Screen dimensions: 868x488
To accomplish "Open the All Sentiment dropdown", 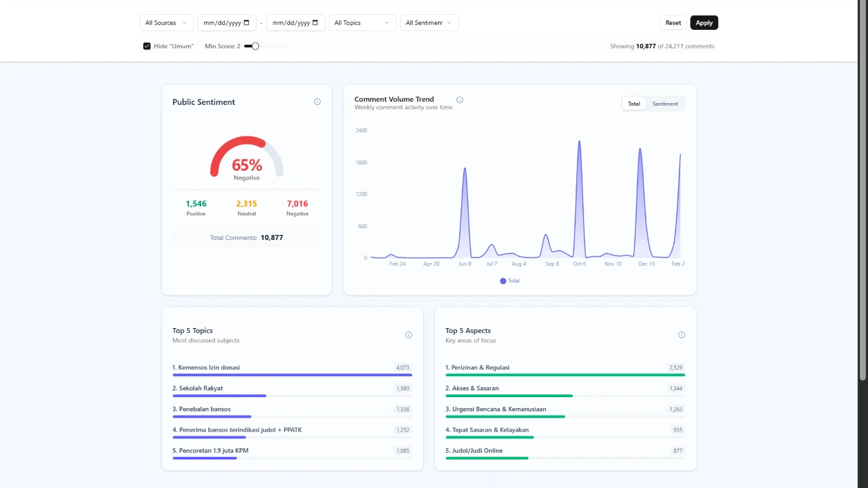I will 429,22.
